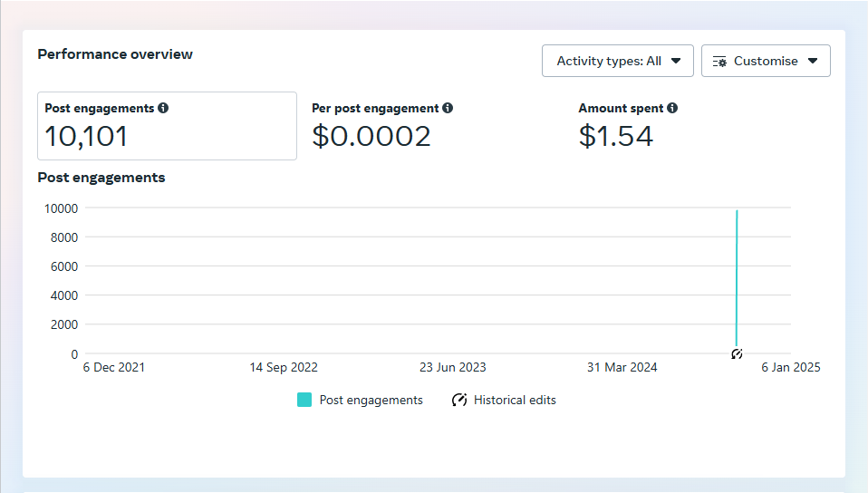Toggle the Post engagements legend label

pos(371,400)
